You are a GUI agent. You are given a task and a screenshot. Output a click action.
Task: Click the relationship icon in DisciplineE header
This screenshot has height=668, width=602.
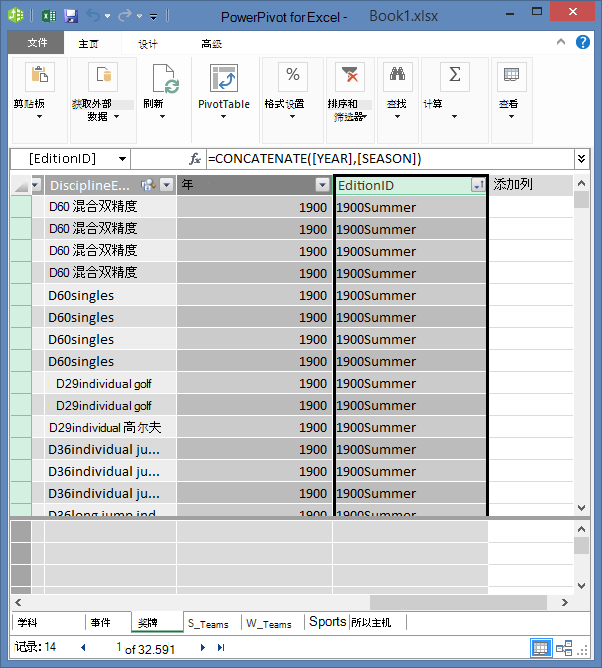[x=148, y=185]
